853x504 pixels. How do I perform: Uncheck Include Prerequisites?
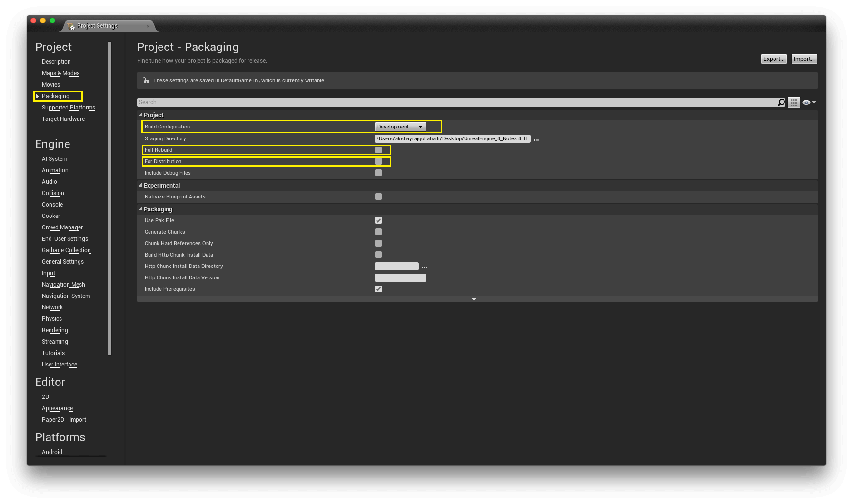coord(378,288)
